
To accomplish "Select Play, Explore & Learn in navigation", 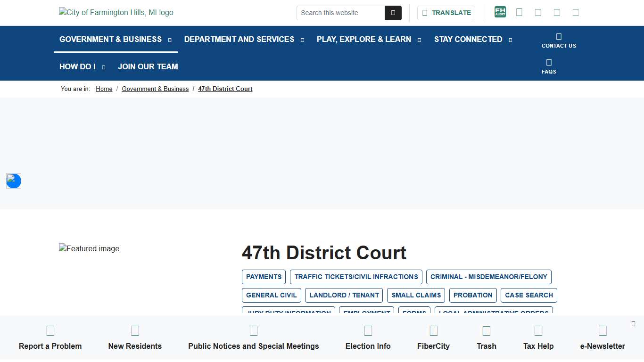I will point(363,39).
